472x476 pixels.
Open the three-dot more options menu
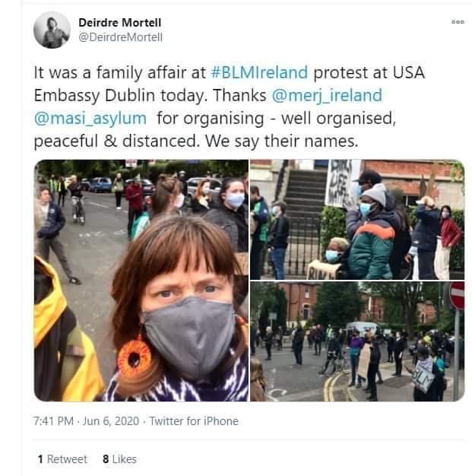(458, 22)
